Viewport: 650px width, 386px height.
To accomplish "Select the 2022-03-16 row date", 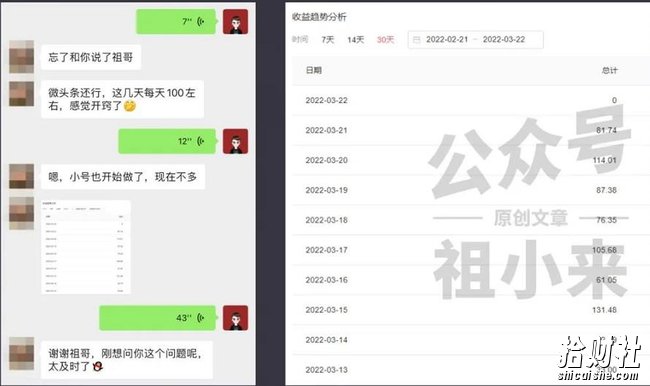I will tap(326, 280).
